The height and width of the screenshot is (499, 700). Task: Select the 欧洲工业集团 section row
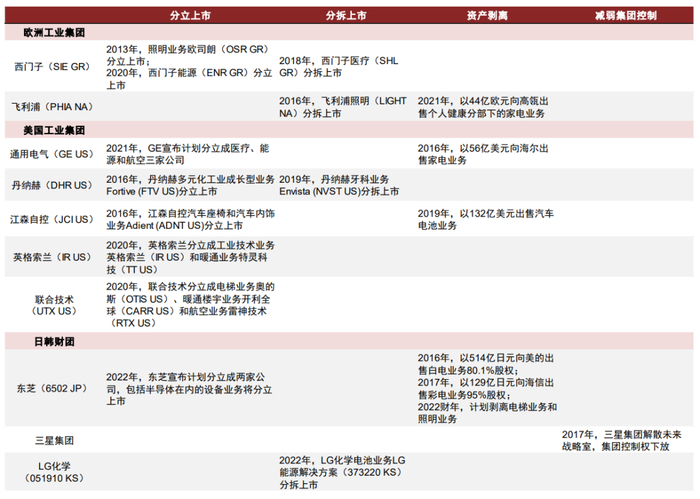tap(349, 33)
